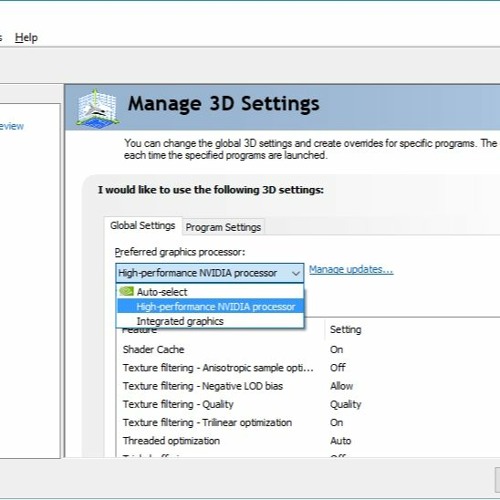Switch to the Global Settings tab
This screenshot has width=500, height=500.
(x=143, y=226)
